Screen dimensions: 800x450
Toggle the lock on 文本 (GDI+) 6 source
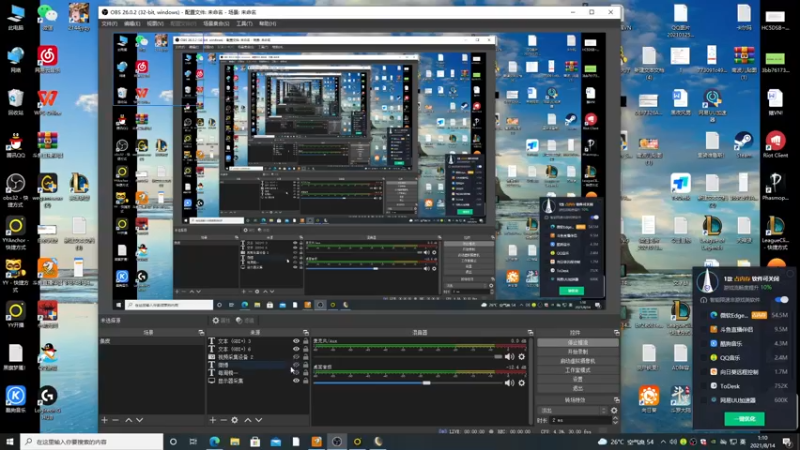306,349
